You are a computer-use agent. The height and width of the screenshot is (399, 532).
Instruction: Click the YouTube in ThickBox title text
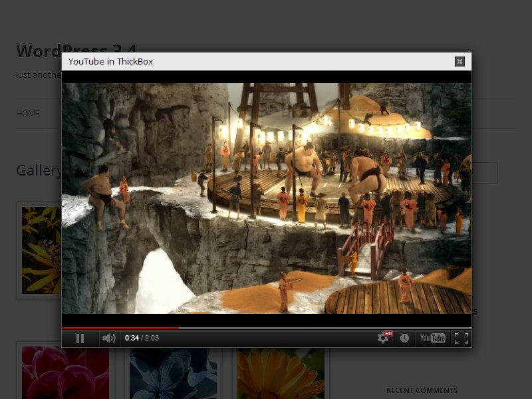click(x=110, y=61)
